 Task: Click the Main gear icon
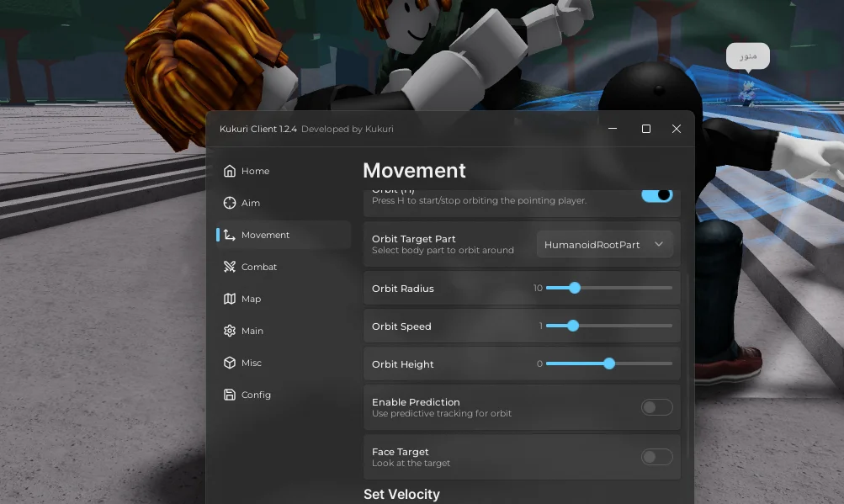(x=230, y=331)
